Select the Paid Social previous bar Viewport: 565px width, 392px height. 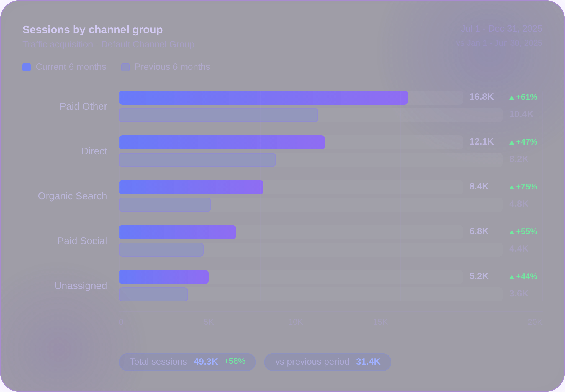point(161,249)
